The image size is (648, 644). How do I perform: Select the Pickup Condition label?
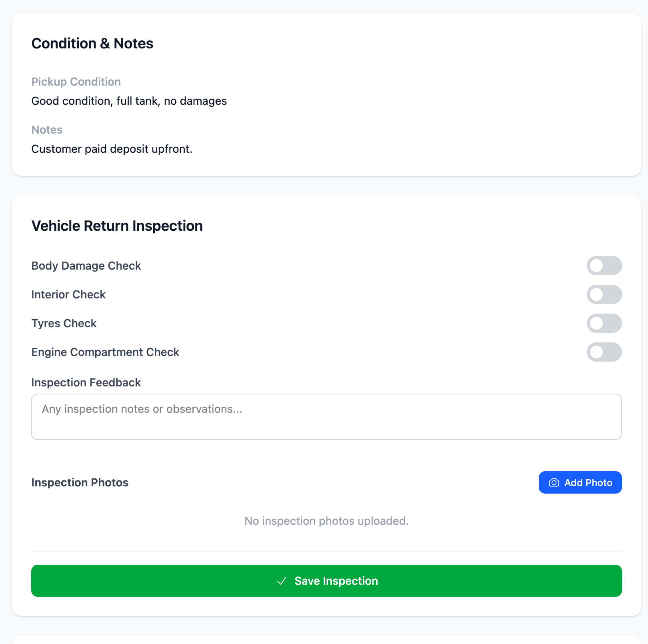[76, 82]
